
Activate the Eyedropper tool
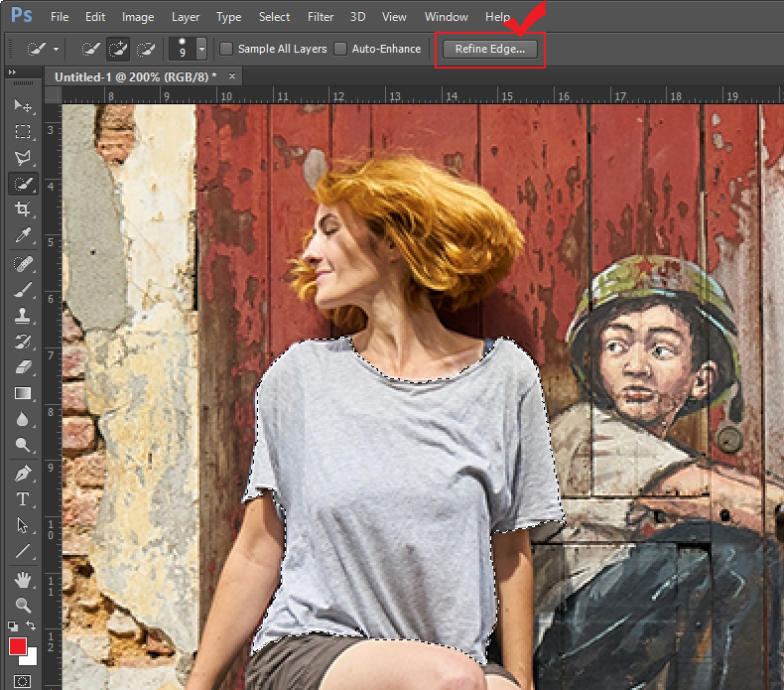(x=22, y=235)
